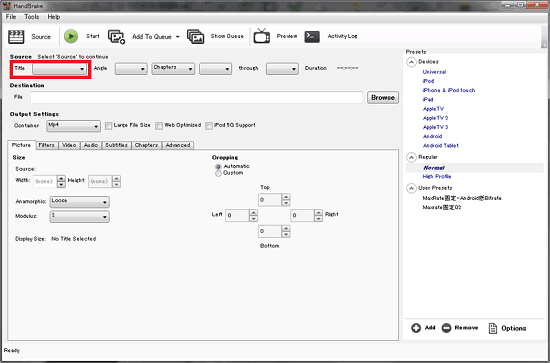Collapse the Regular preset group
Screen dimensions: 550x363
pyautogui.click(x=411, y=157)
